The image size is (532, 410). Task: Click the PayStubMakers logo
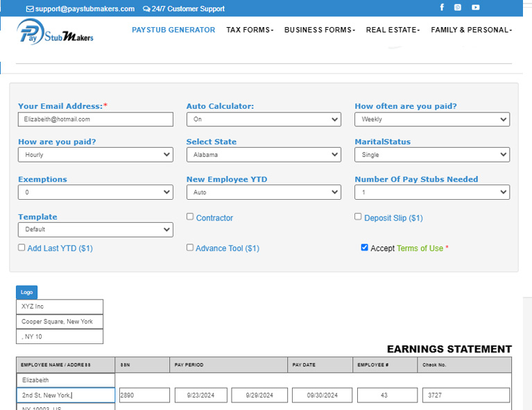click(55, 31)
